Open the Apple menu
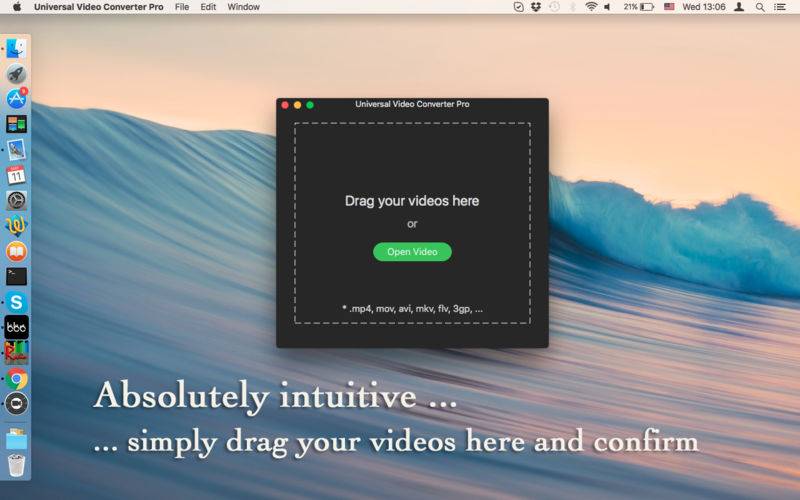 16,7
